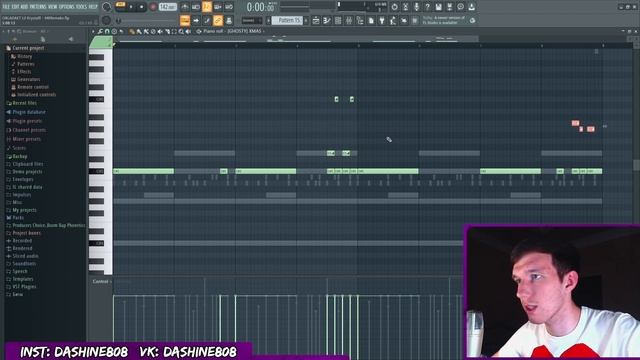
Task: Click the newer version available notice
Action: click(x=444, y=20)
